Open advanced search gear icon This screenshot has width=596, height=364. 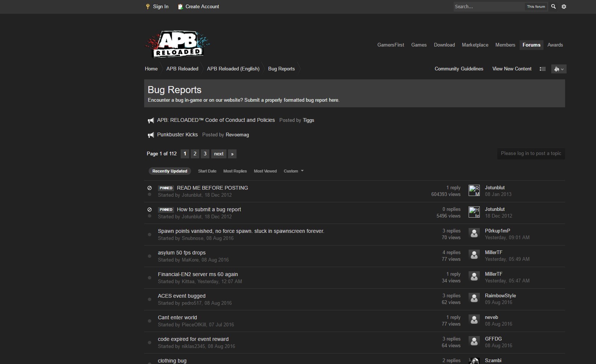(564, 6)
